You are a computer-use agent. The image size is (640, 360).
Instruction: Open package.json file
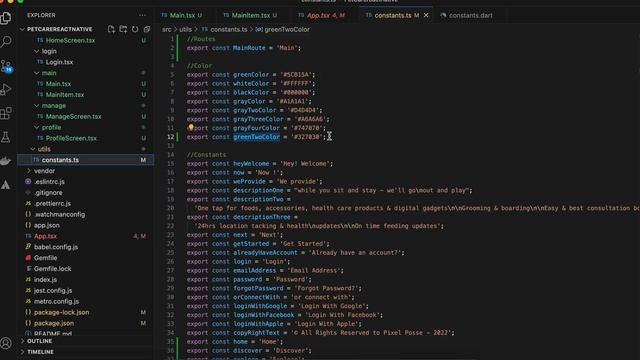(54, 323)
